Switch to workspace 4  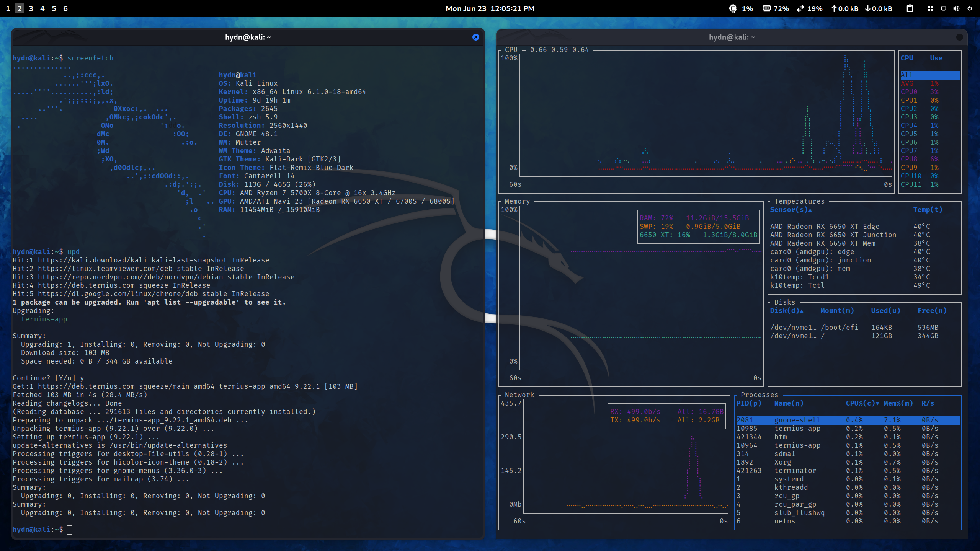42,8
